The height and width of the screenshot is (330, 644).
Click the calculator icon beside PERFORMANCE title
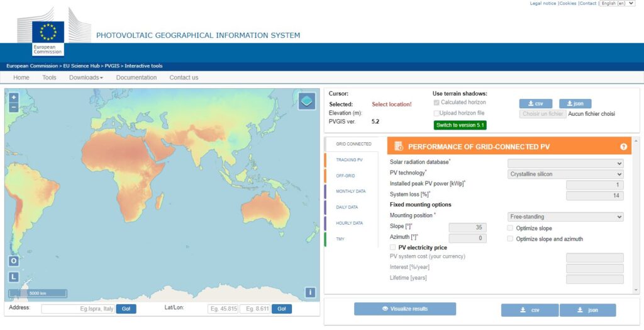pos(398,146)
